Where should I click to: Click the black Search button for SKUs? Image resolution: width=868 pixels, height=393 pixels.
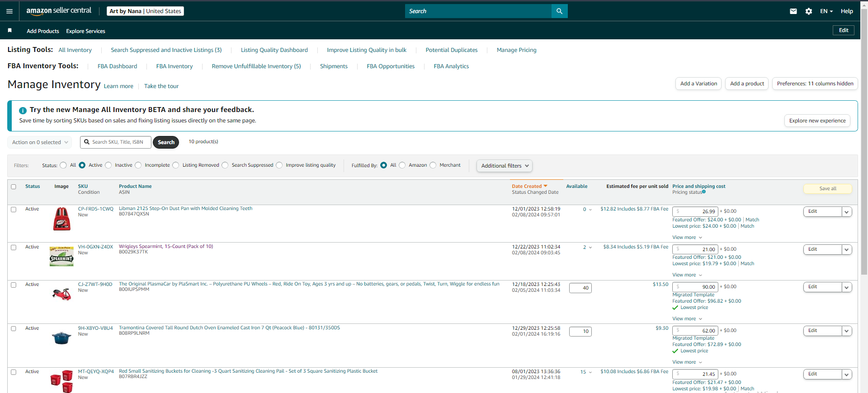point(166,142)
